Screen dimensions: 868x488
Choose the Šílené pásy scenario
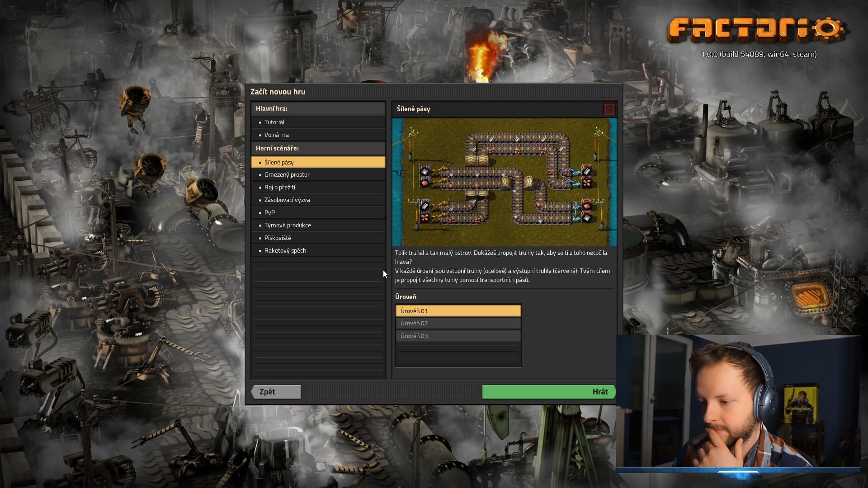point(318,162)
